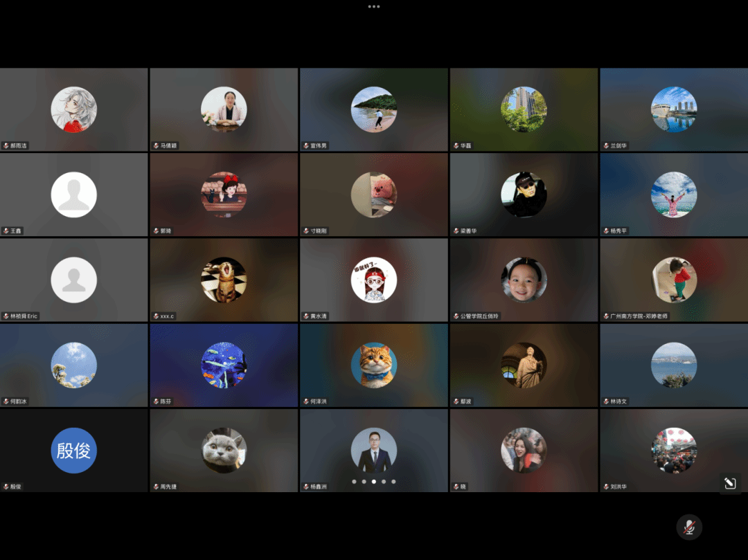Unmute the microphone with the round mic button
The width and height of the screenshot is (748, 560).
click(689, 527)
